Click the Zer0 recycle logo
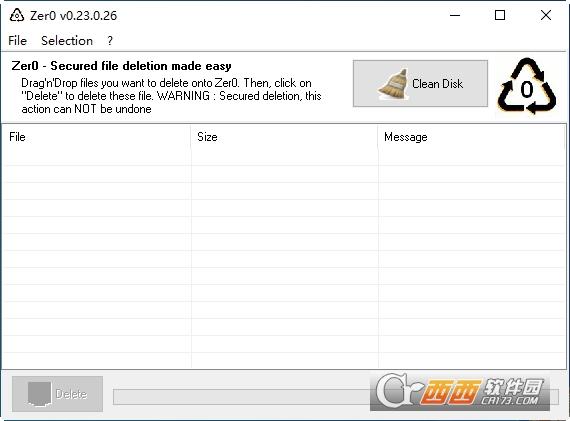The width and height of the screenshot is (570, 421). coord(527,86)
